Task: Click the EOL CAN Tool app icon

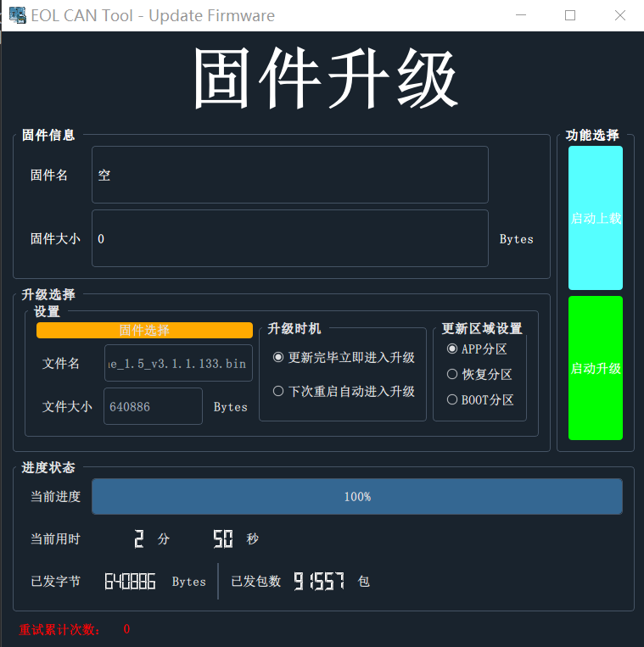Action: [x=17, y=15]
